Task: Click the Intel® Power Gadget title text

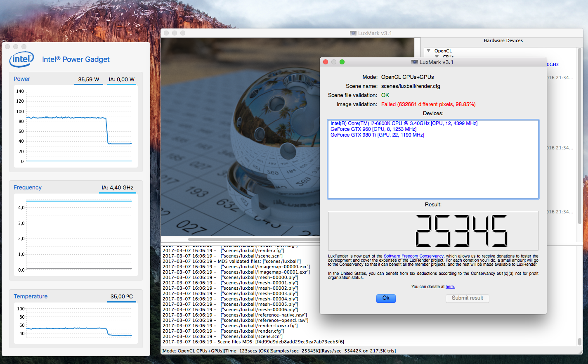Action: 76,59
